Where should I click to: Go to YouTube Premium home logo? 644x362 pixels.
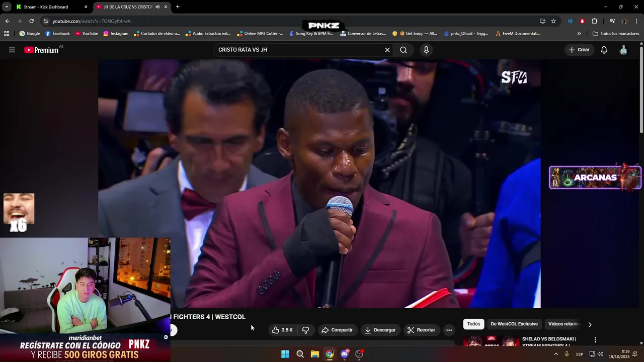(x=41, y=50)
